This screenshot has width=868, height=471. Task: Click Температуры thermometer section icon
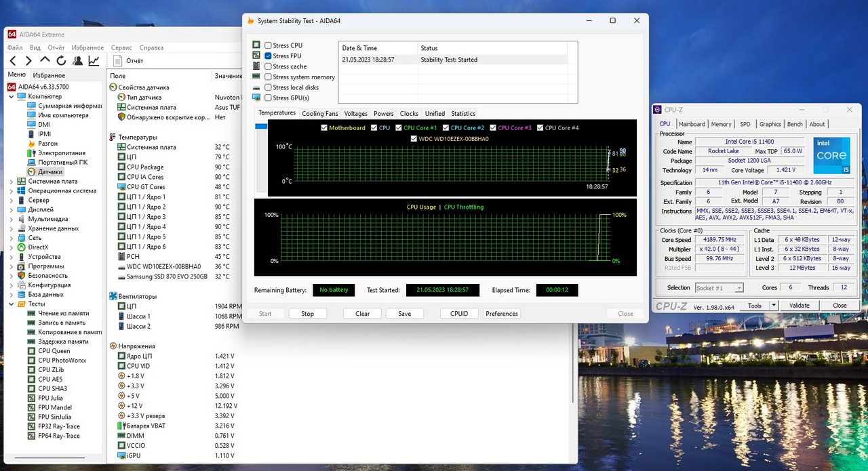point(113,137)
